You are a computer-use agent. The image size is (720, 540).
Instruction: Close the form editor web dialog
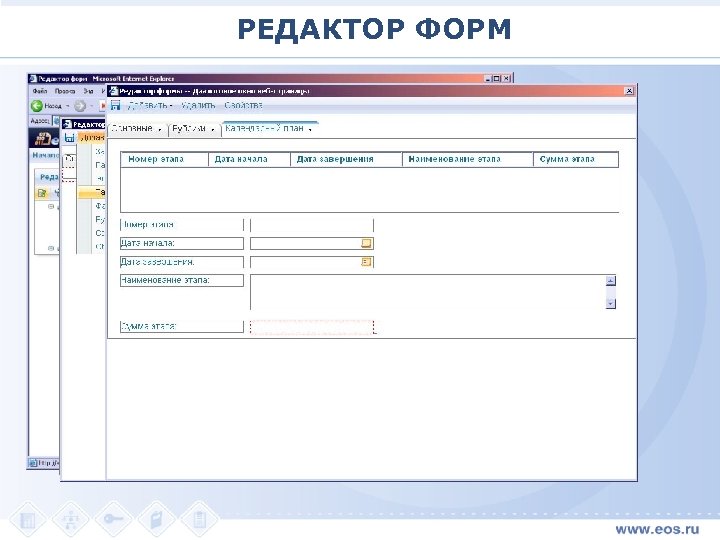coord(630,91)
